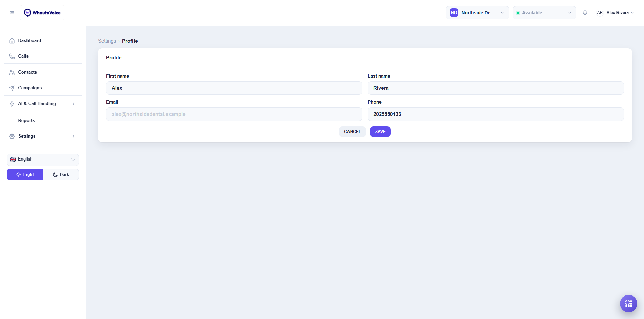Image resolution: width=644 pixels, height=319 pixels.
Task: Click the UK flag language icon
Action: point(13,159)
